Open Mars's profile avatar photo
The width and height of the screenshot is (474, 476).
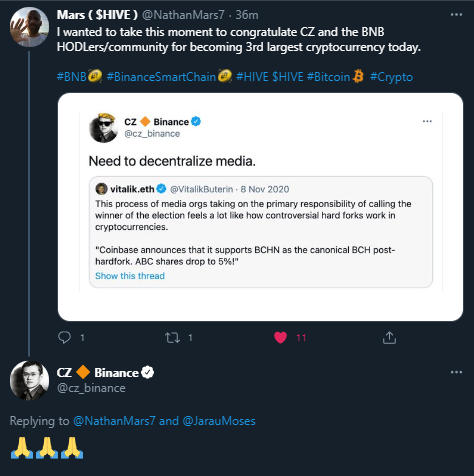29,27
